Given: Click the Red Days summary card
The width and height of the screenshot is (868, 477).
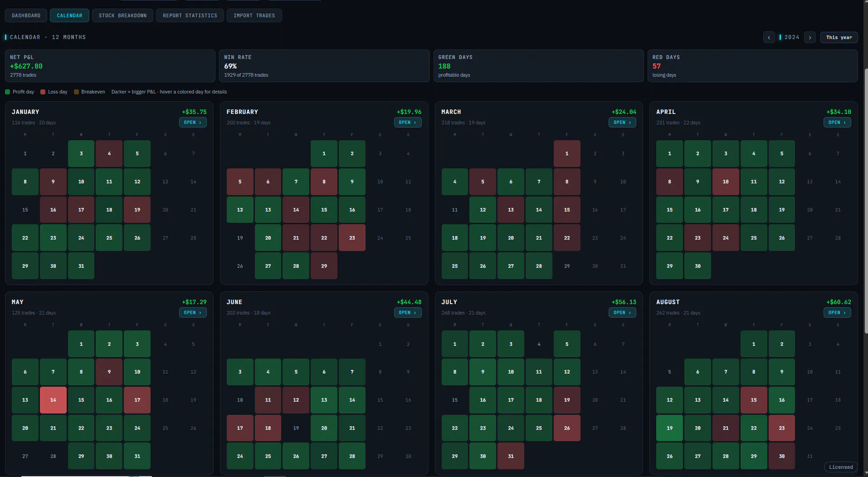Looking at the screenshot, I should pyautogui.click(x=753, y=66).
